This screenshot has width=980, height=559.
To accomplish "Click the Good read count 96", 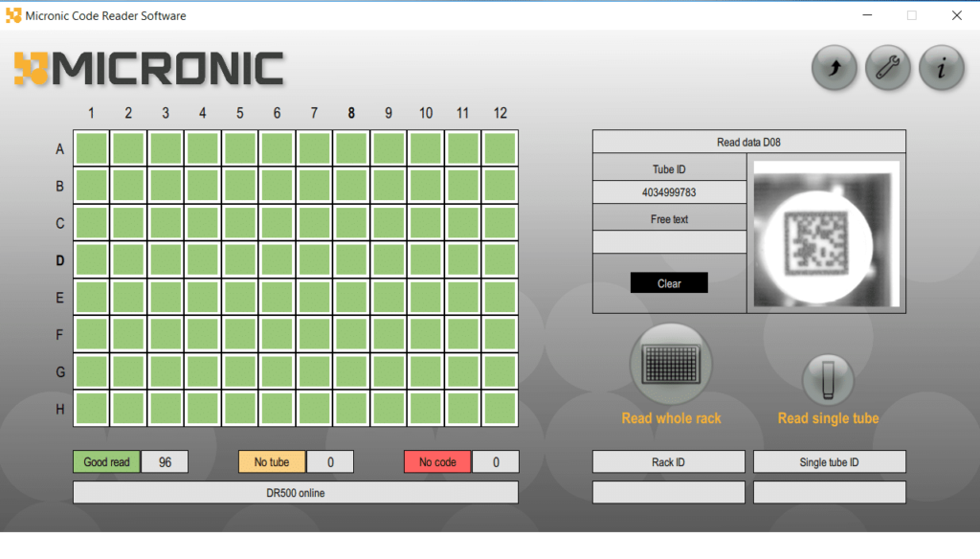I will [x=165, y=462].
